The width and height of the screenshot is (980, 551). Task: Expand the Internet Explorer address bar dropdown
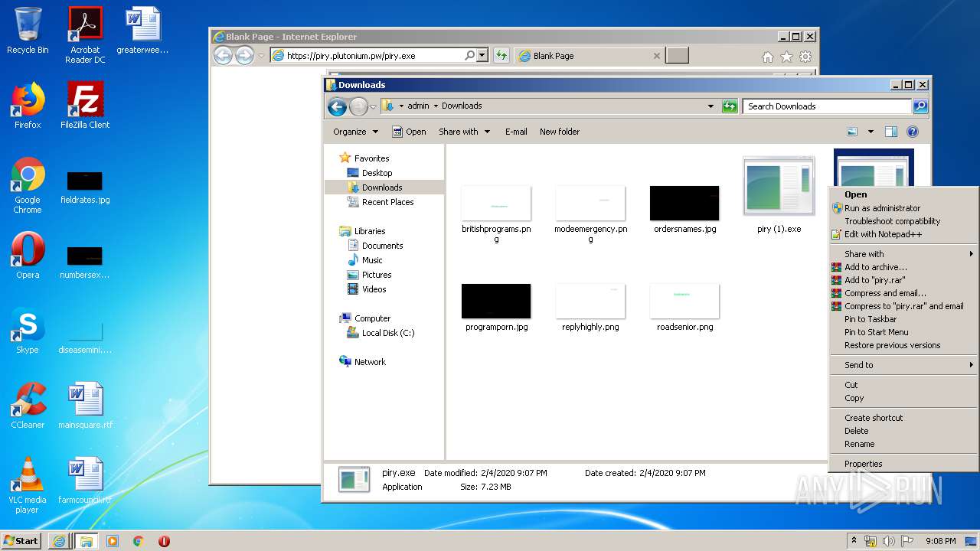pyautogui.click(x=482, y=55)
